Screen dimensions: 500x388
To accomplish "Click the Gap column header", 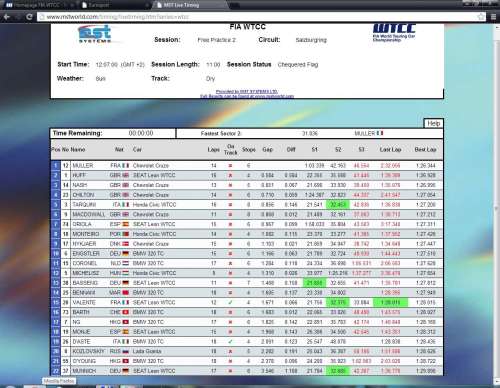I will coord(267,150).
